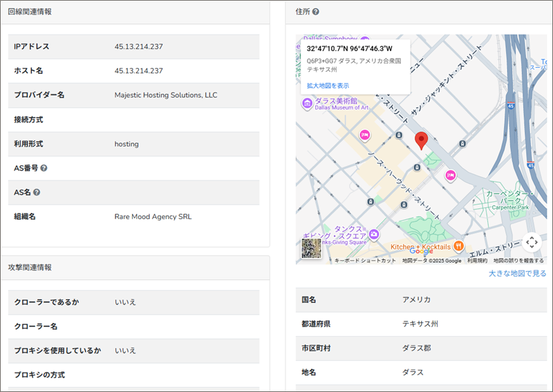Toggle the map camera controls button

(x=531, y=242)
